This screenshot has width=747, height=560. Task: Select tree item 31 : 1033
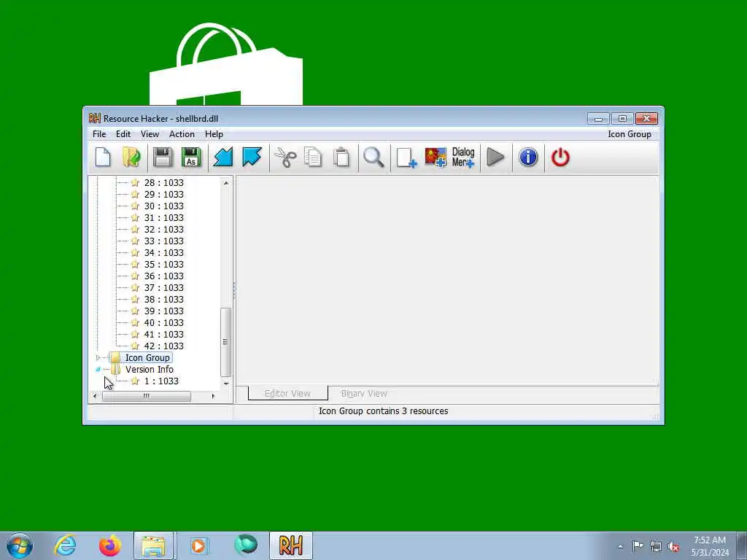pyautogui.click(x=164, y=217)
